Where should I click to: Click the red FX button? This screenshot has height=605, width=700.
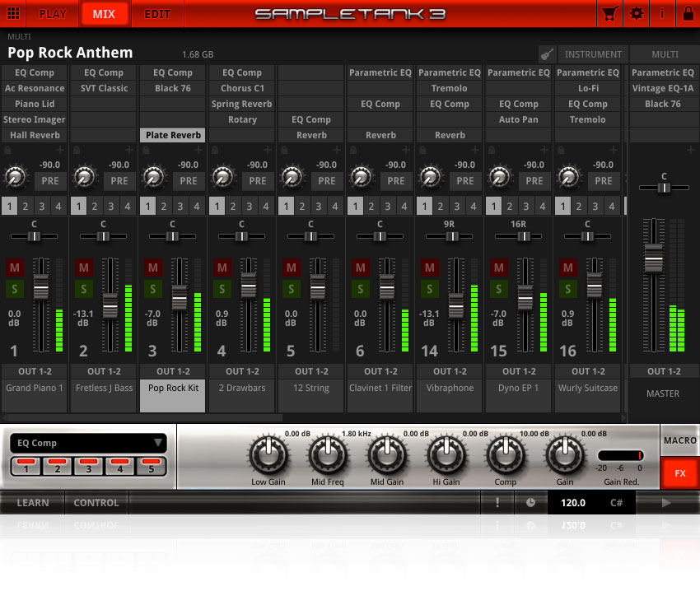(x=679, y=473)
